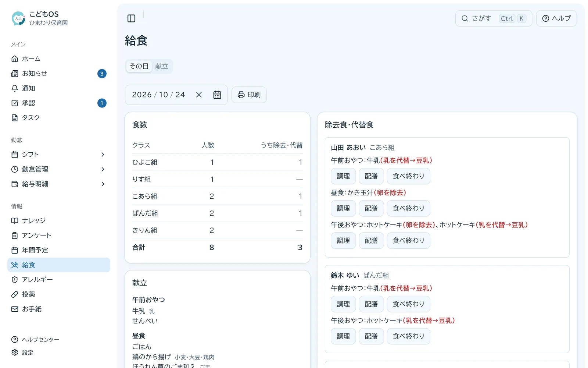Click the 印刷 print button
Viewport: 588px width, 368px height.
[249, 95]
